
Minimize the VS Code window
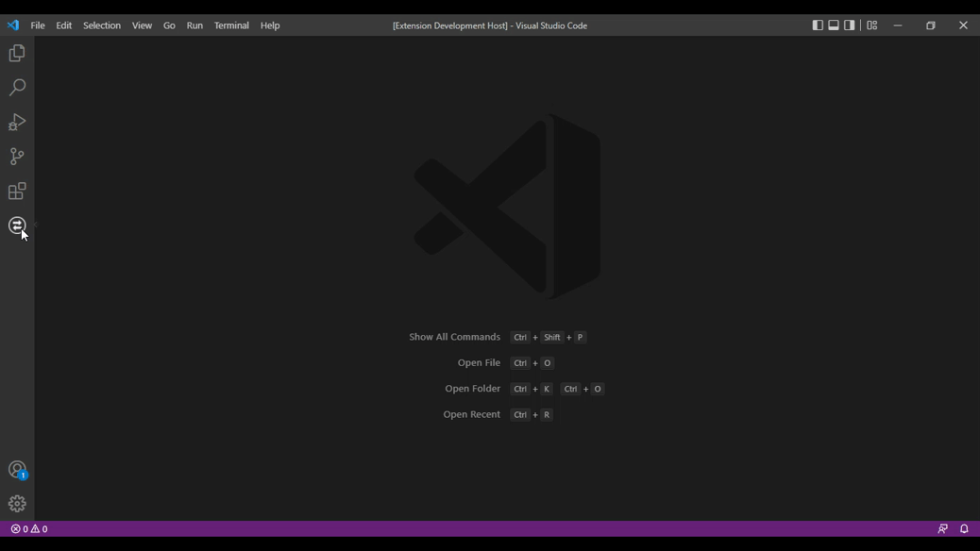click(898, 25)
